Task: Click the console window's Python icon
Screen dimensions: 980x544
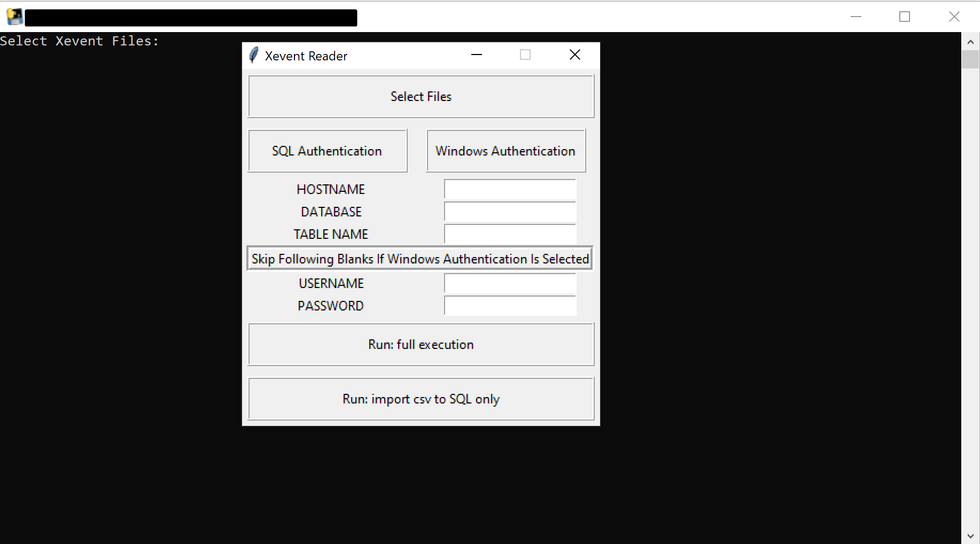Action: coord(14,17)
